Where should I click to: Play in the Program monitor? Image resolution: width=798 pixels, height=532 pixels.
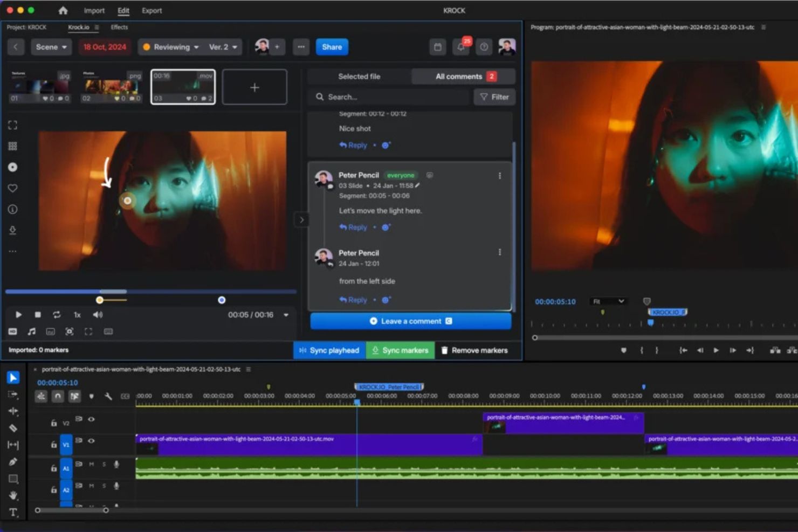[x=716, y=350]
